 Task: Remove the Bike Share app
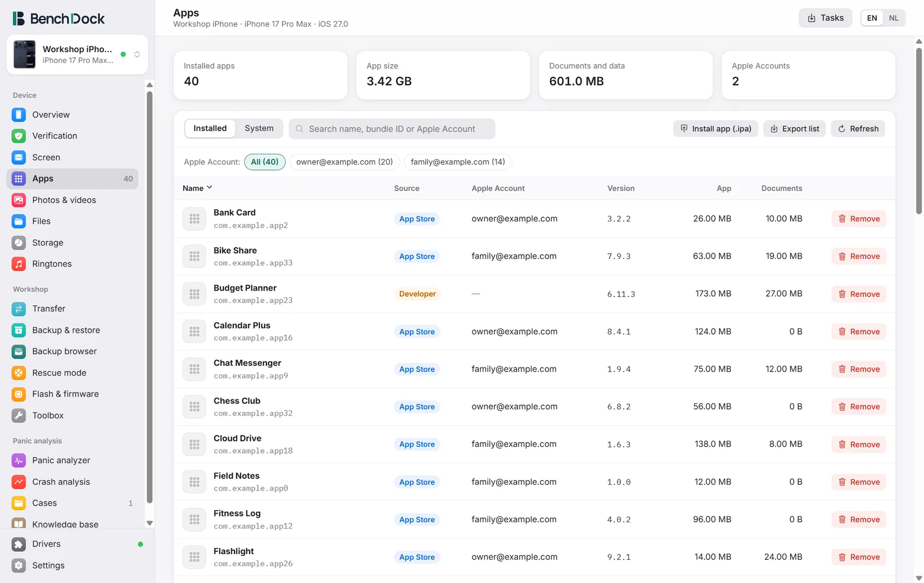pos(859,257)
